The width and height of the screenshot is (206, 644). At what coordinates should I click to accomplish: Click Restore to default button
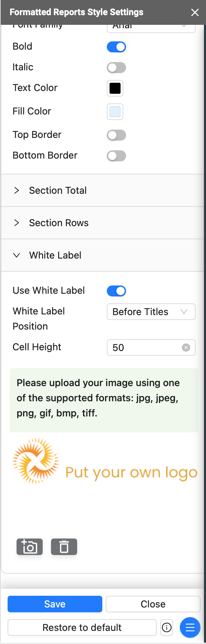click(82, 627)
